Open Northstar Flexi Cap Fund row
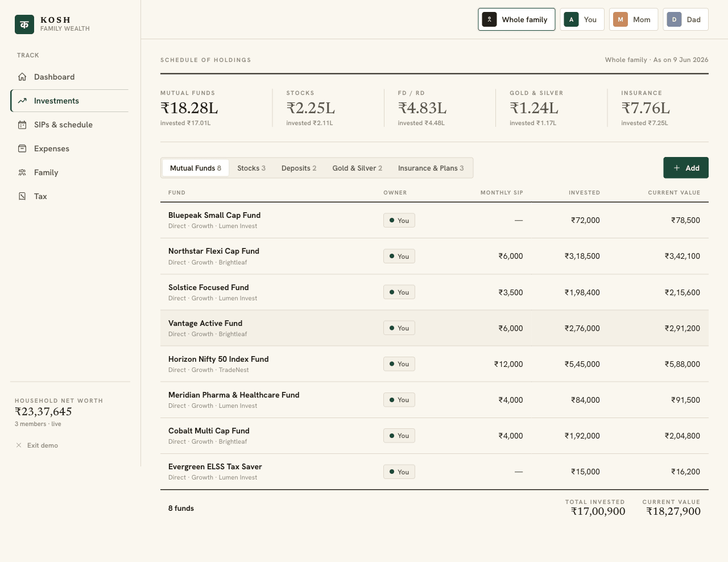 coord(435,256)
